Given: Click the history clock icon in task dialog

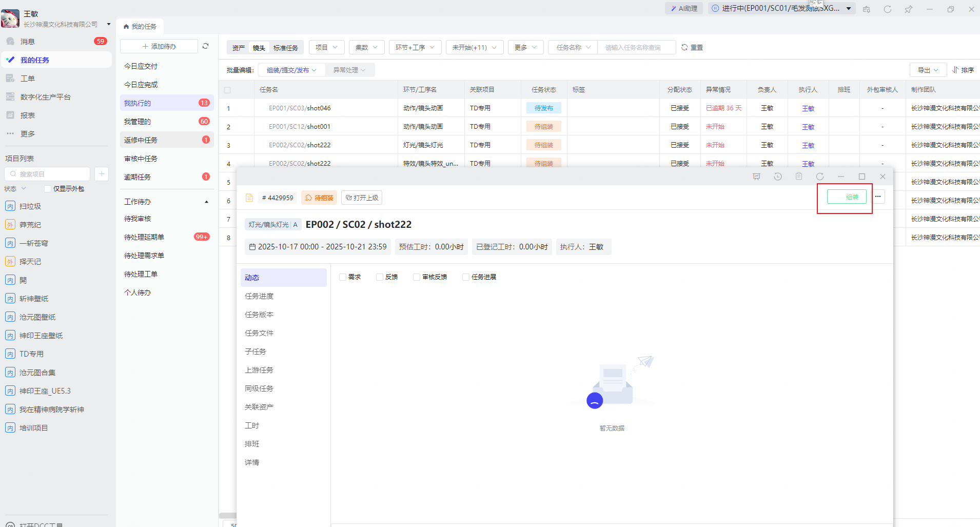Looking at the screenshot, I should point(778,177).
